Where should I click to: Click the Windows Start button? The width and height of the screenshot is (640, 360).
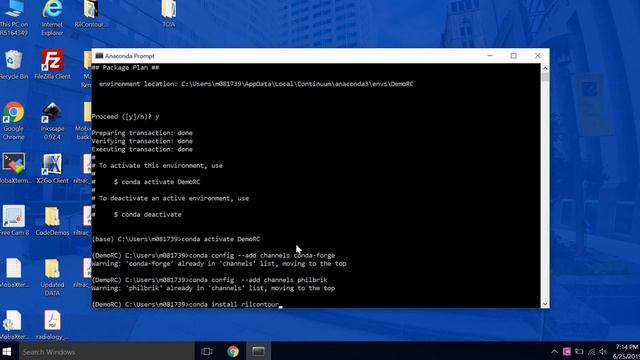click(7, 352)
